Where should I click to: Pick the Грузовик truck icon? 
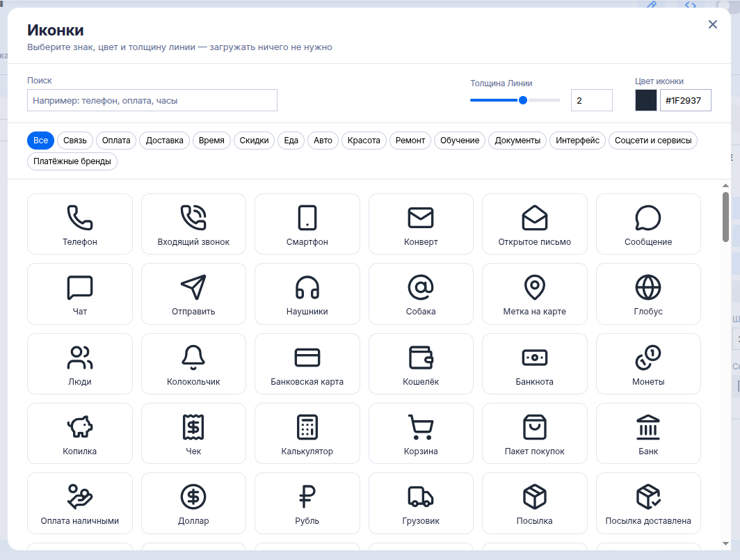[421, 504]
